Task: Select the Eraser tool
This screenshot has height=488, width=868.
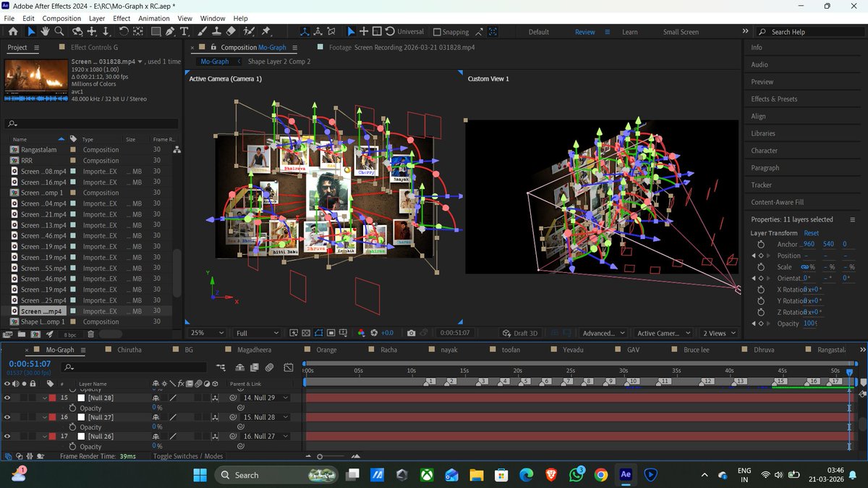Action: pos(231,32)
